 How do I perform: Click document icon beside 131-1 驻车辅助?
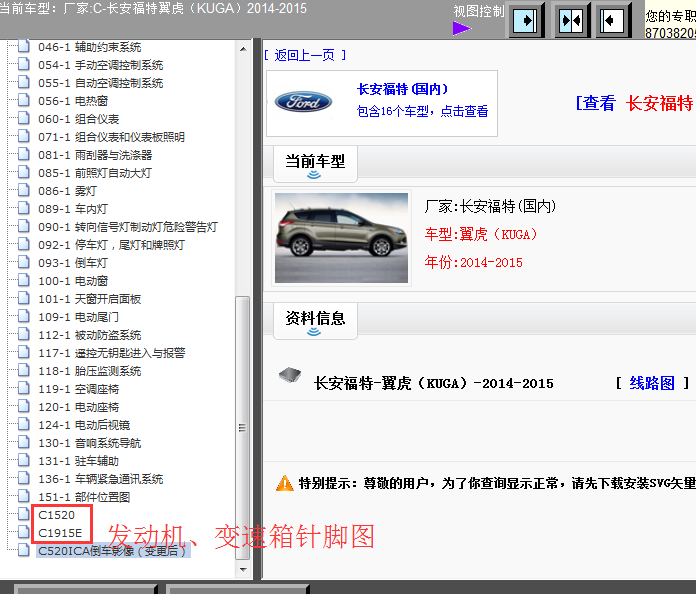(24, 460)
